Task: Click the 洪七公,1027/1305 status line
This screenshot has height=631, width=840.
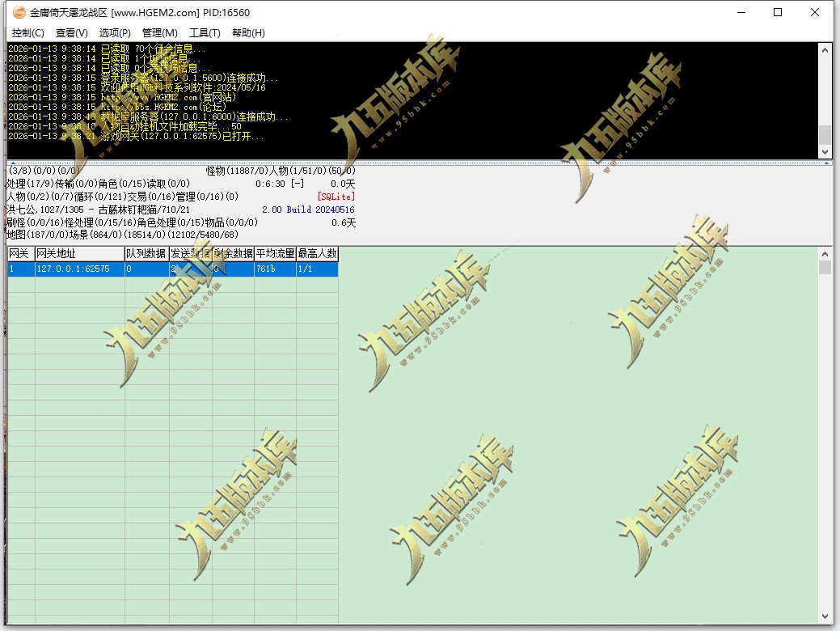Action: click(98, 210)
